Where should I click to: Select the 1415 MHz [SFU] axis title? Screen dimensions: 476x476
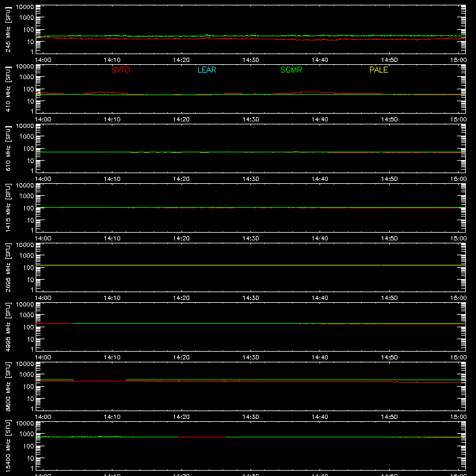pyautogui.click(x=8, y=208)
